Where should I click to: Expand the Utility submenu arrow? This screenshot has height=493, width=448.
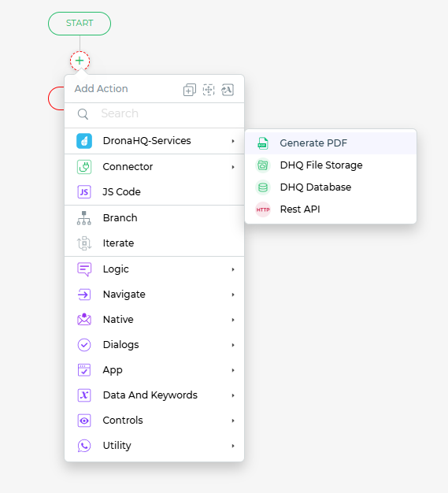233,446
